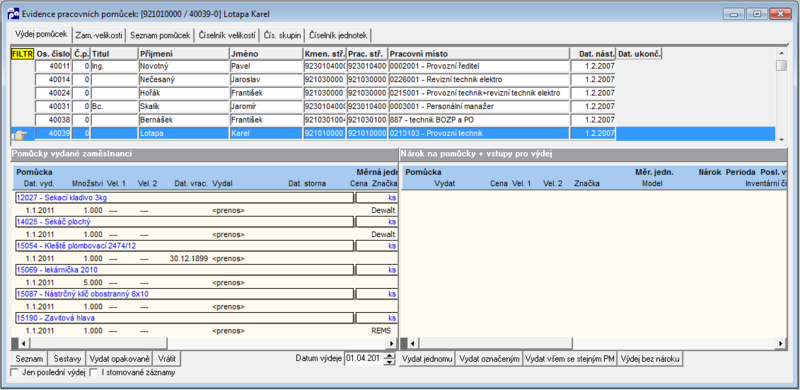
Task: Click Kmen. stř. column header
Action: pos(324,54)
